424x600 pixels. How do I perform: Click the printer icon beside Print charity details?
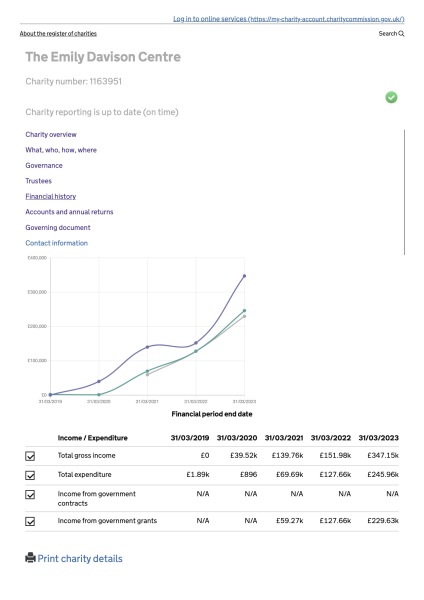30,558
